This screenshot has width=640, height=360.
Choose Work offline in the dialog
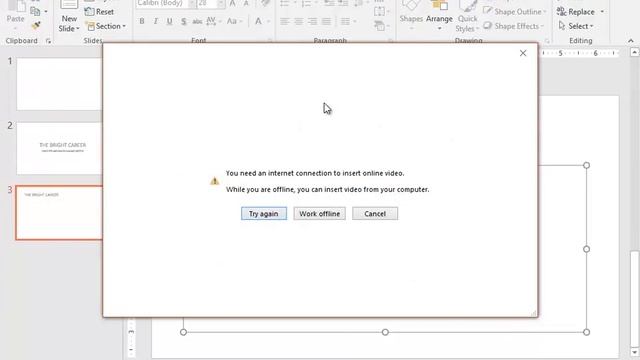(x=319, y=213)
